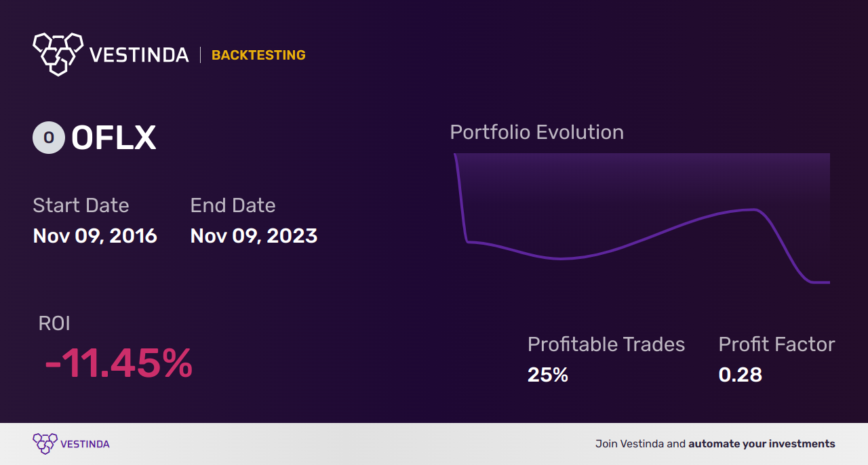Open the Portfolio Evolution heading
Image resolution: width=868 pixels, height=465 pixels.
coord(536,132)
